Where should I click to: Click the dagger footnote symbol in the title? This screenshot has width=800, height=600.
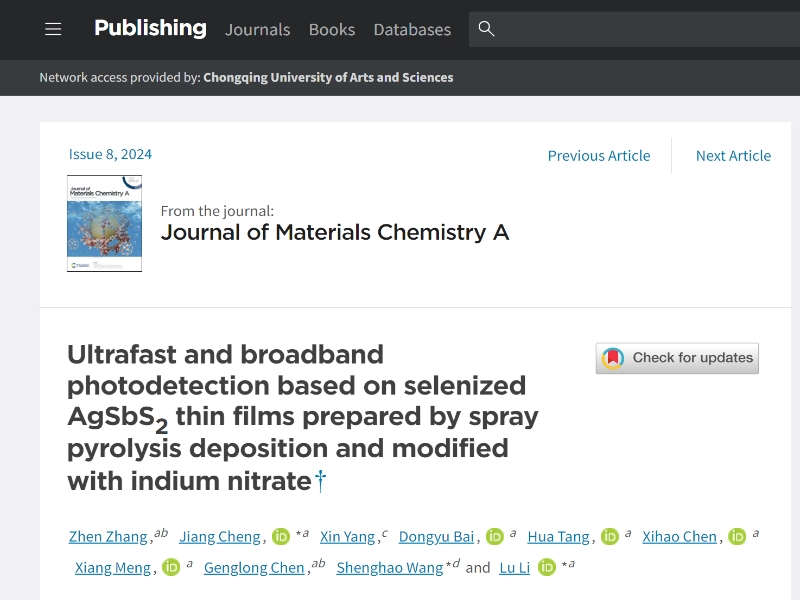pos(319,481)
